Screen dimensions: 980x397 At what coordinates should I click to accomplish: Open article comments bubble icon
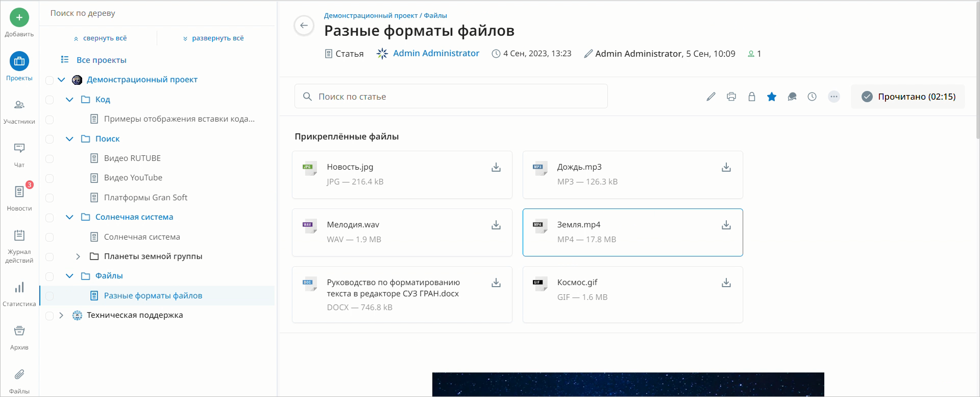coord(792,97)
